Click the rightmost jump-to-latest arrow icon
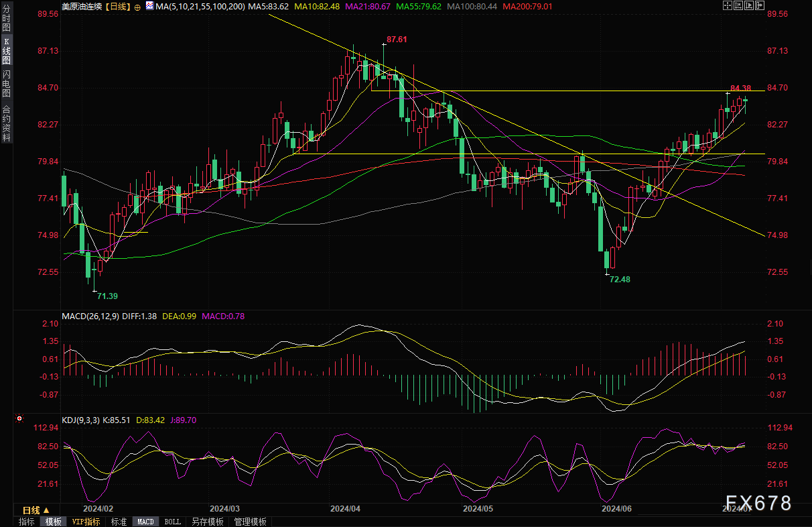This screenshot has height=527, width=812. (760, 6)
